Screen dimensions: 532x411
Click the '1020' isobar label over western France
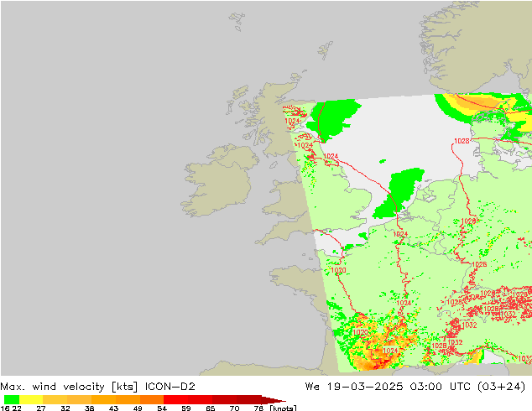[338, 270]
